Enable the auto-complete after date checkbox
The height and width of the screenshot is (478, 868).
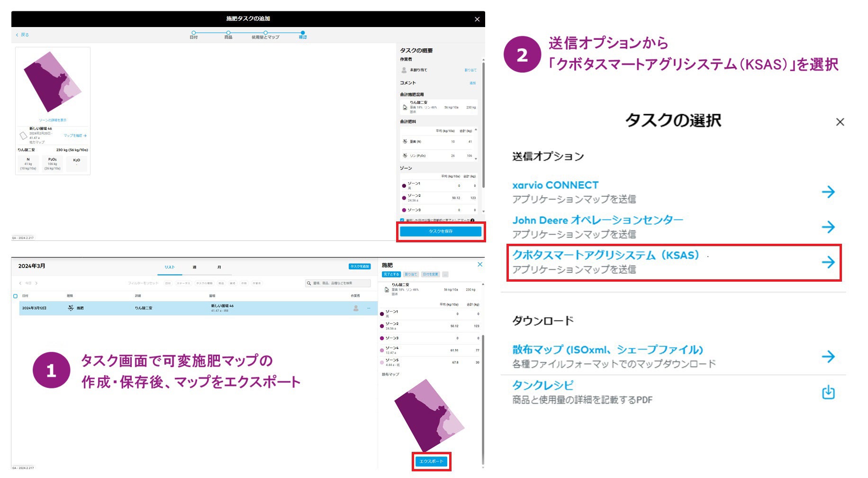click(402, 220)
